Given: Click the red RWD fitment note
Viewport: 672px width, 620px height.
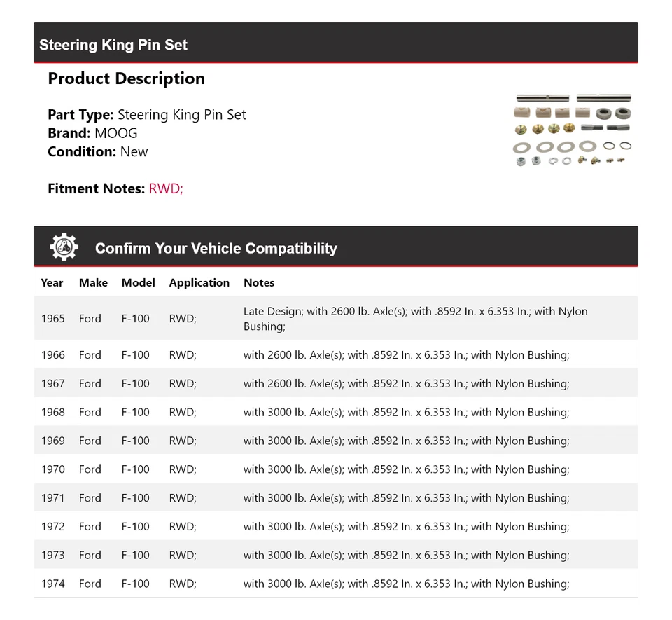Looking at the screenshot, I should click(x=166, y=188).
